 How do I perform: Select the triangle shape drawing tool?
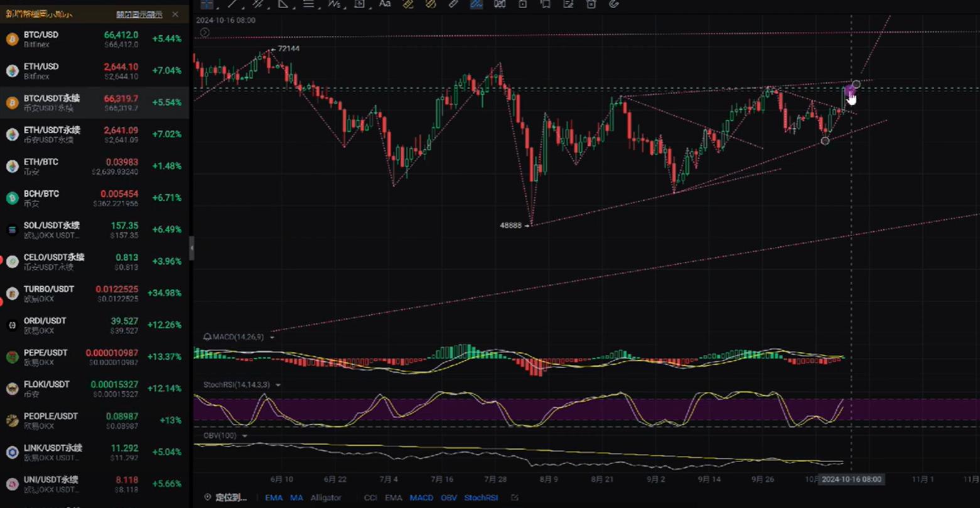click(283, 4)
